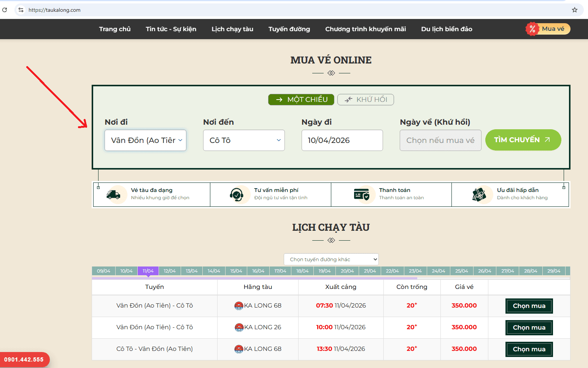588x368 pixels.
Task: Click the secure payment card icon
Action: pyautogui.click(x=361, y=195)
